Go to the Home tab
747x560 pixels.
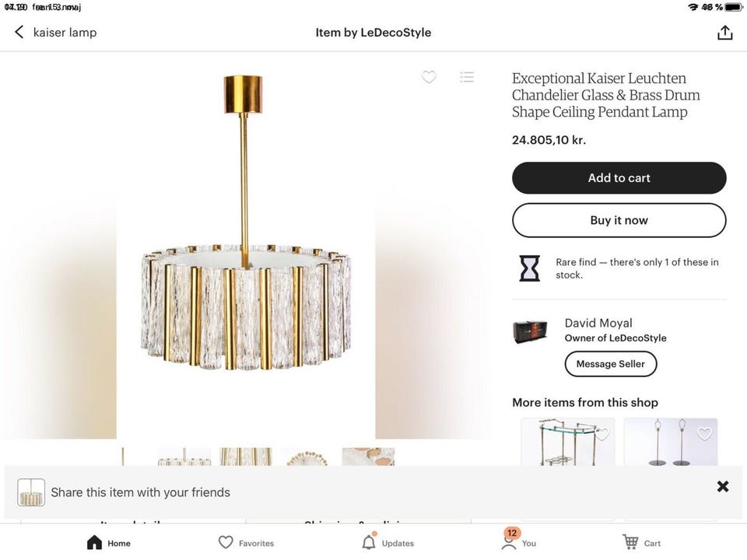click(x=109, y=543)
